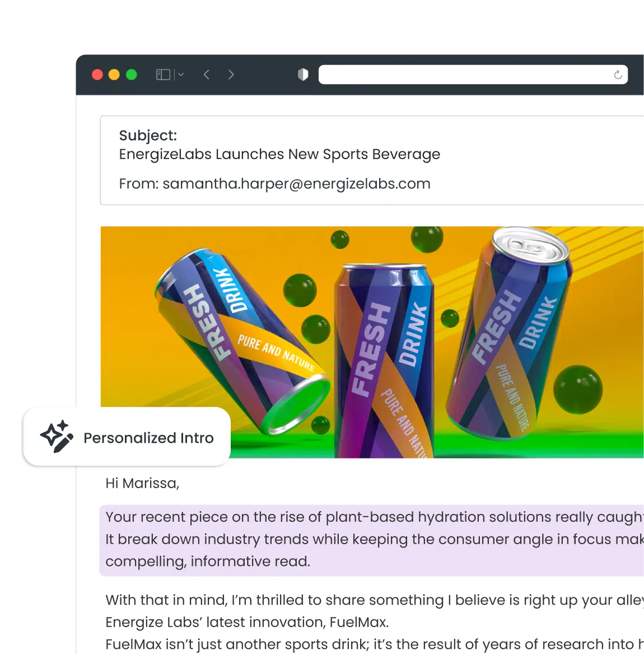Click the Subject: heading label
The image size is (644, 654).
click(148, 135)
